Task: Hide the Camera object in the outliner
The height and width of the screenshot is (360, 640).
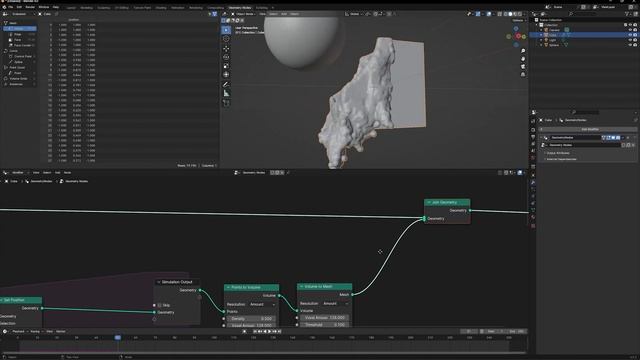Action: point(630,30)
